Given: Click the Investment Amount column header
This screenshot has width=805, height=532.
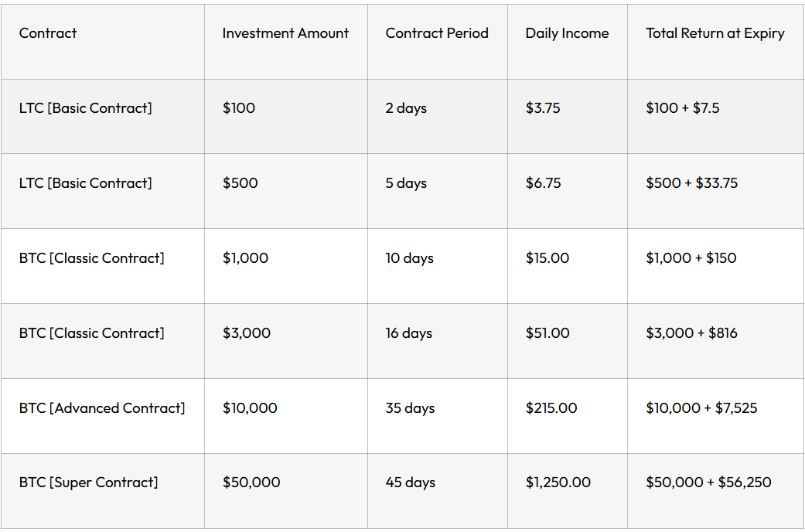Looking at the screenshot, I should tap(285, 33).
